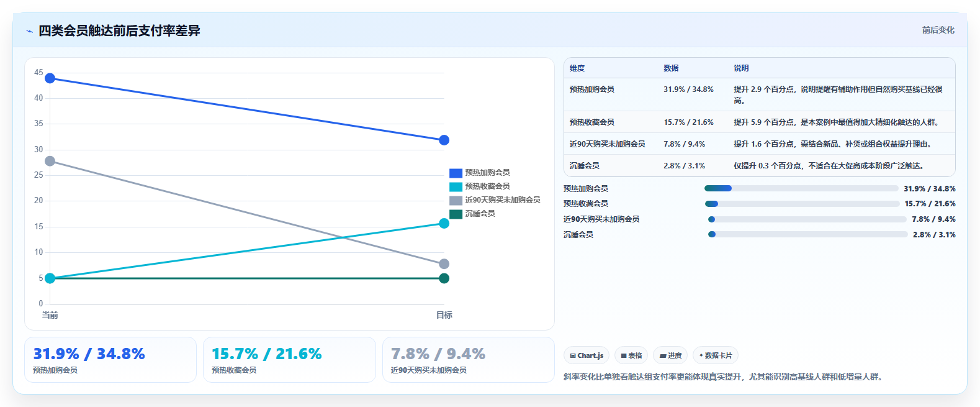Click the 当前 x-axis label
This screenshot has height=407, width=980.
pos(50,315)
